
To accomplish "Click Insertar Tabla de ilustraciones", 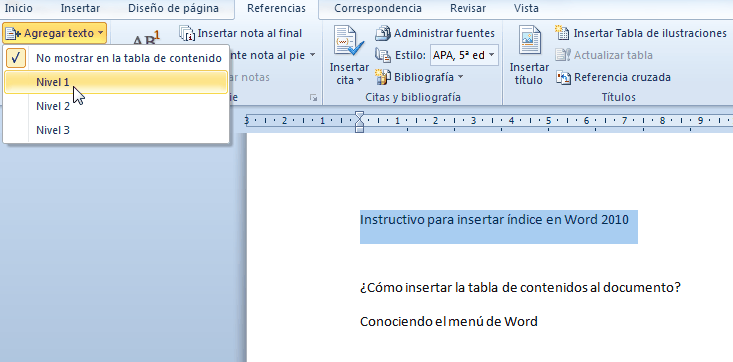I will [x=650, y=33].
